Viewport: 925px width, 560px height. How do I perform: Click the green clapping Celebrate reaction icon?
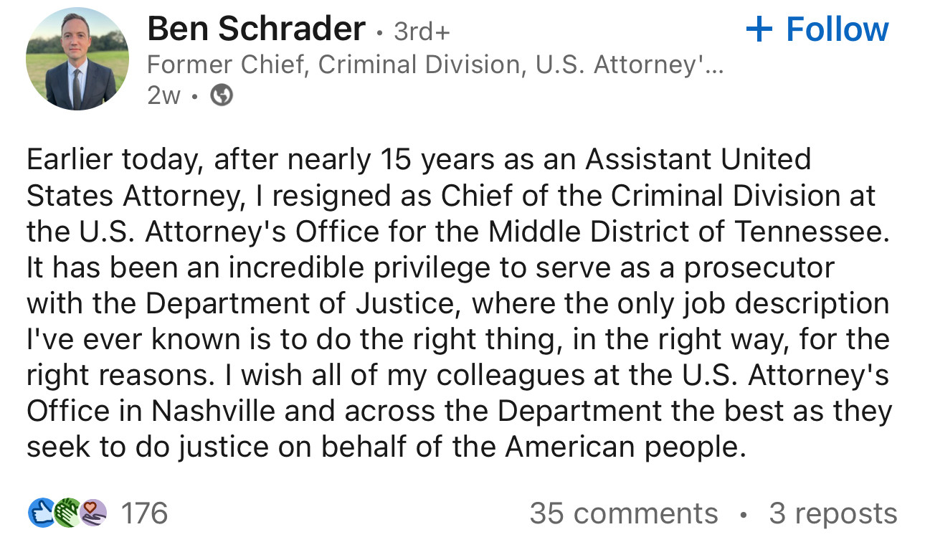tap(67, 513)
